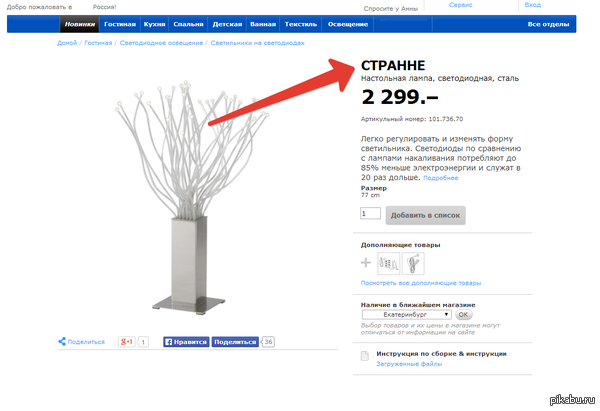Click the Подробнее link in description
The width and height of the screenshot is (600, 411).
pyautogui.click(x=440, y=178)
